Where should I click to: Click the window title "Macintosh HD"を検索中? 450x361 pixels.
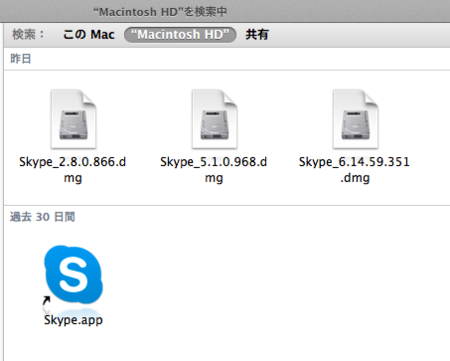tap(160, 12)
